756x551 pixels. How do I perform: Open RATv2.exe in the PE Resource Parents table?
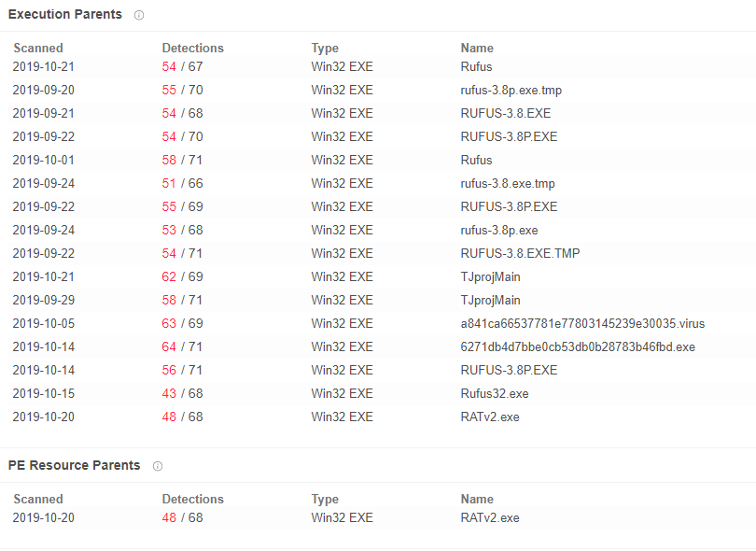tap(490, 517)
